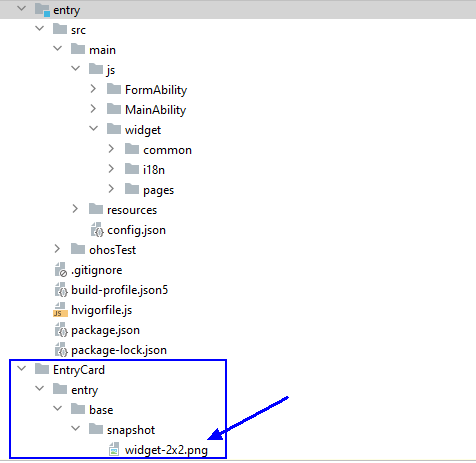Collapse the snapshot folder
Image resolution: width=476 pixels, height=463 pixels.
76,428
